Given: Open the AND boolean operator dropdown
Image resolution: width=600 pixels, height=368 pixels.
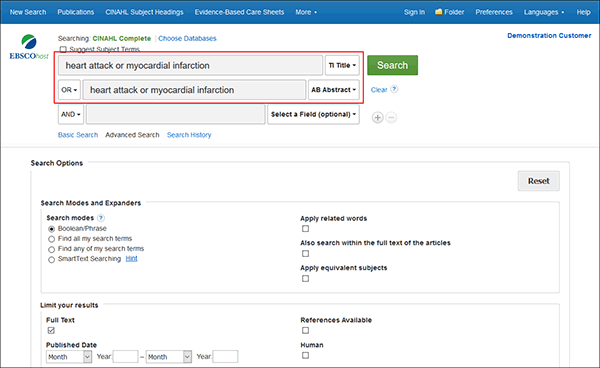Looking at the screenshot, I should point(71,114).
